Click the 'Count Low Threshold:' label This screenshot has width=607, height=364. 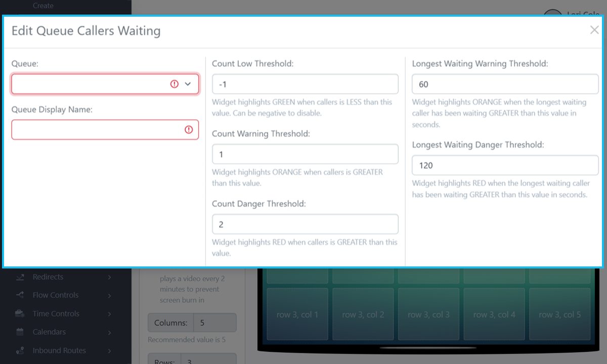click(253, 64)
